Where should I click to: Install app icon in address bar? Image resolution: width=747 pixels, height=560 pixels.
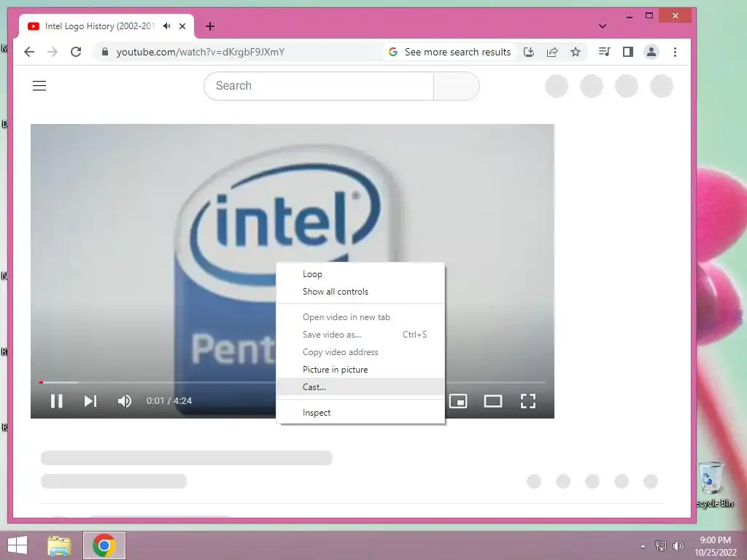[529, 52]
